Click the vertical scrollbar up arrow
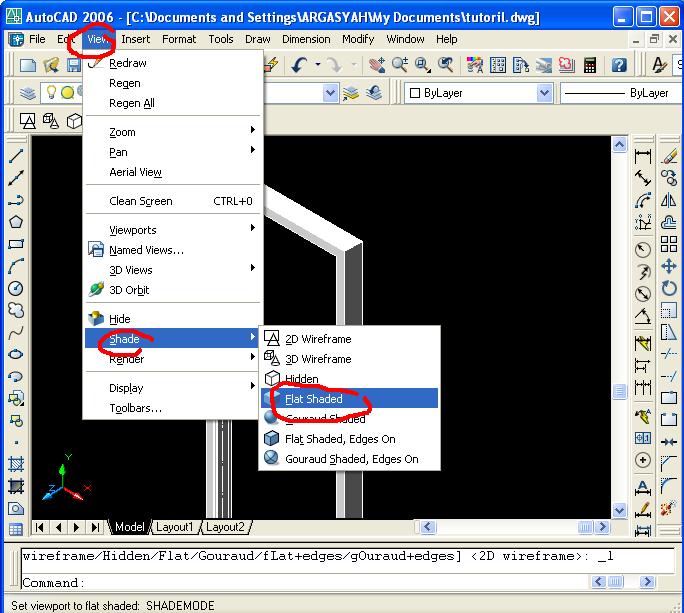684x613 pixels. [x=619, y=144]
